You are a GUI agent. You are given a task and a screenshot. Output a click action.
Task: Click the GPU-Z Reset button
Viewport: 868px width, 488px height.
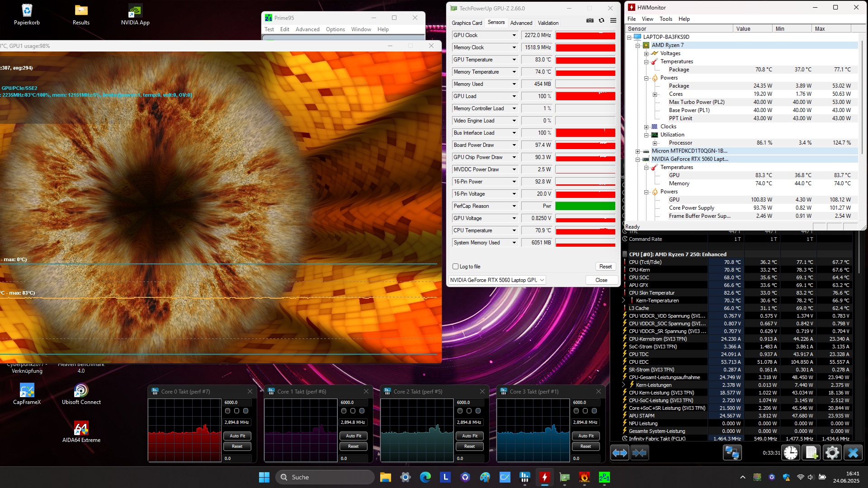click(x=605, y=267)
